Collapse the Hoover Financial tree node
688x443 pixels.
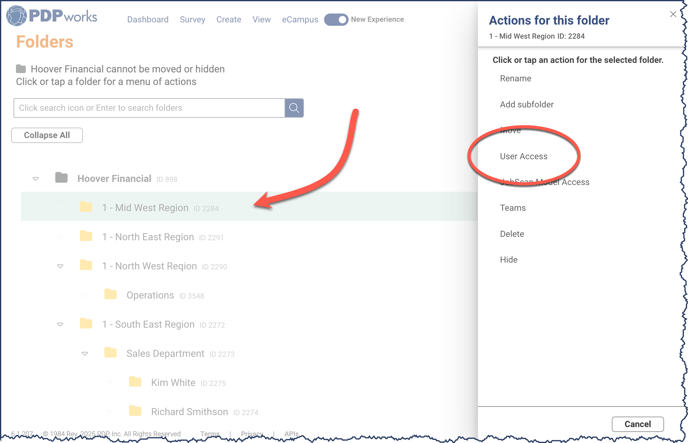tap(36, 179)
